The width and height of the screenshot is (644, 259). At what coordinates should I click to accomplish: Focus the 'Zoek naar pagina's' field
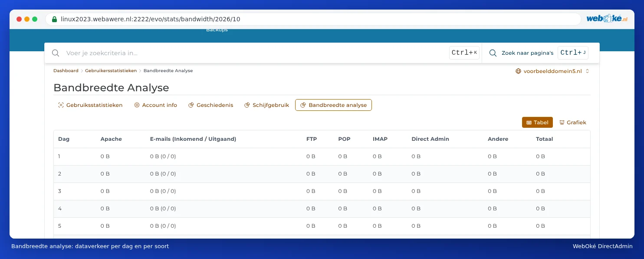pyautogui.click(x=527, y=53)
